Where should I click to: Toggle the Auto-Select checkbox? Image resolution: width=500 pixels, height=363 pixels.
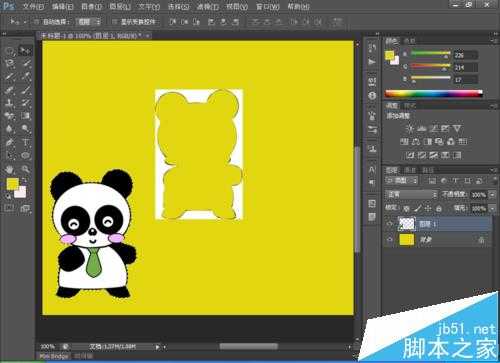[x=37, y=22]
